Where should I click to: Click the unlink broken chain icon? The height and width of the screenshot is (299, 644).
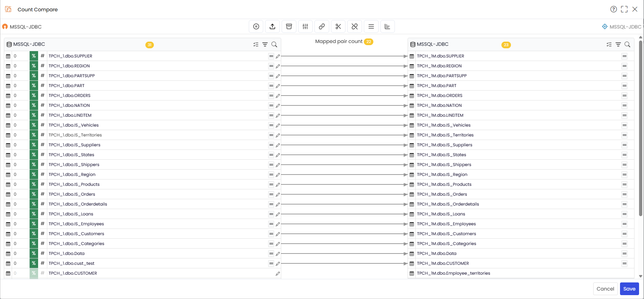tap(355, 26)
